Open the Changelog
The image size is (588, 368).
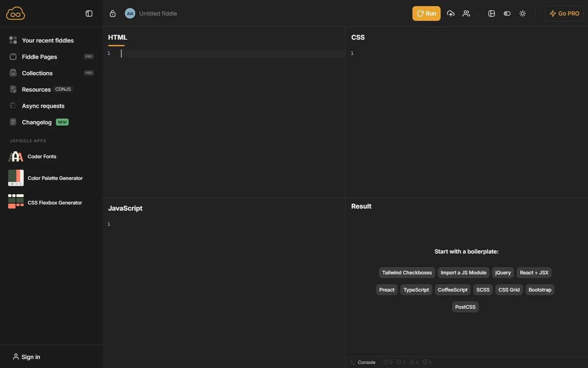[37, 122]
